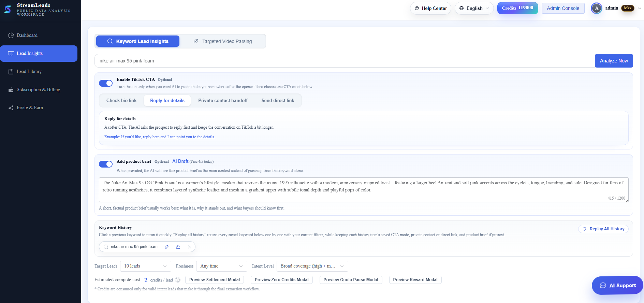Screen dimensions: 644x303
Task: Click the StreamLeads logo icon
Action: [8, 10]
